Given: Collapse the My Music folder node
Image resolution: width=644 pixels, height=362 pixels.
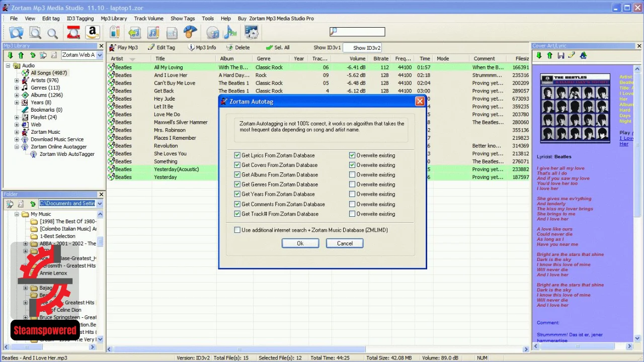Looking at the screenshot, I should [x=17, y=214].
